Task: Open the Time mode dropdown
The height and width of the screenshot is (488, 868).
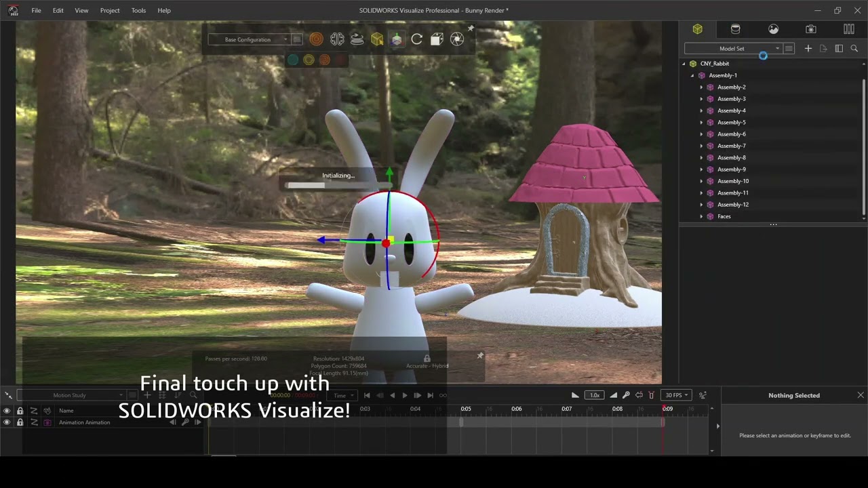Action: click(343, 395)
